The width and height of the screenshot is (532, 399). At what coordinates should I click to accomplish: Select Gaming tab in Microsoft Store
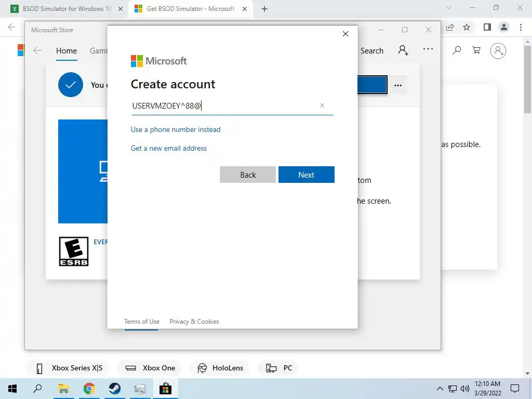click(98, 51)
